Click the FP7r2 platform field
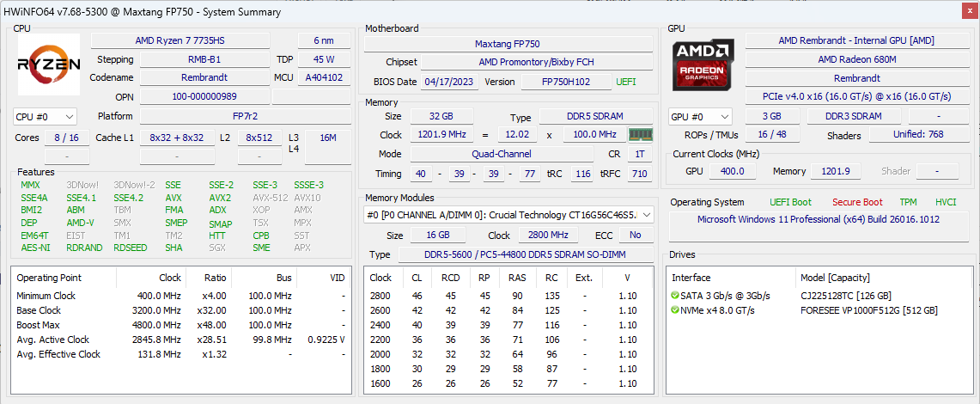The width and height of the screenshot is (980, 404). 245,116
